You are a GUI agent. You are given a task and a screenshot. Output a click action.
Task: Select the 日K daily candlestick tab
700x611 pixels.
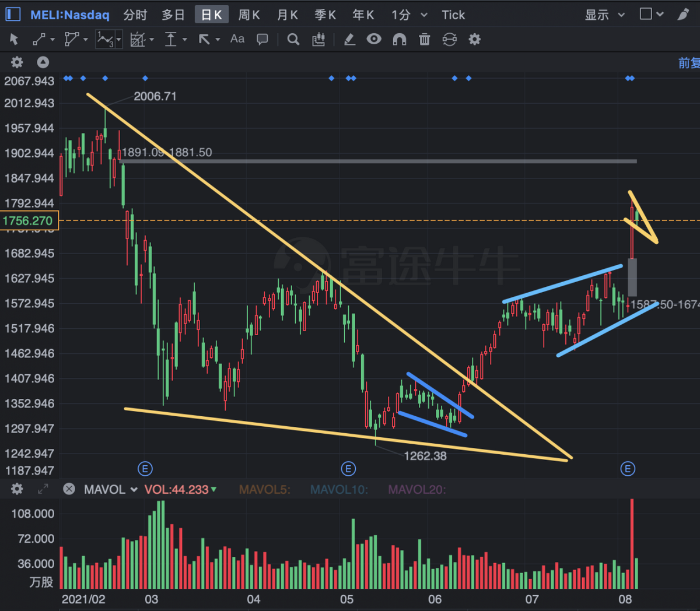[211, 15]
